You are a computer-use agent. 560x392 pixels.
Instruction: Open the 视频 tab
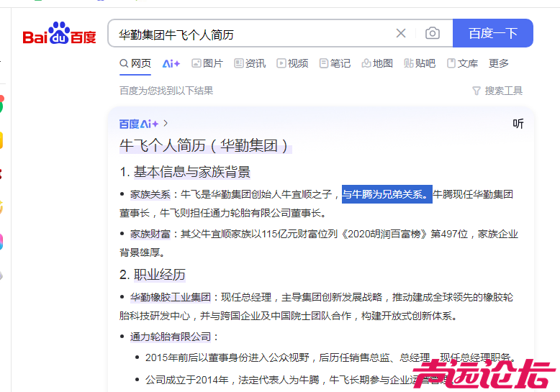(x=292, y=63)
